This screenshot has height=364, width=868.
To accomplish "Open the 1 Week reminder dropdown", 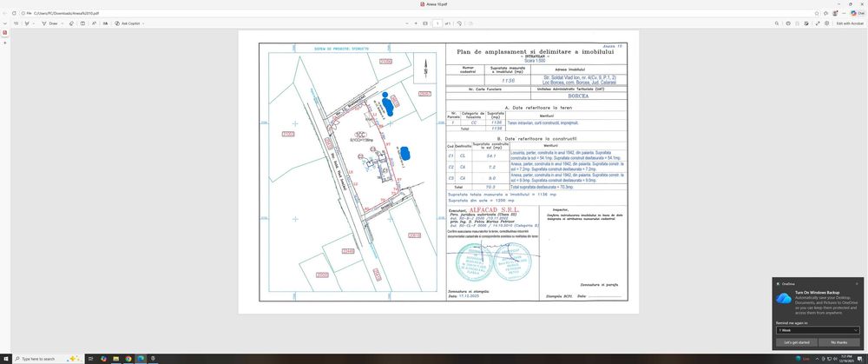I will (x=817, y=330).
